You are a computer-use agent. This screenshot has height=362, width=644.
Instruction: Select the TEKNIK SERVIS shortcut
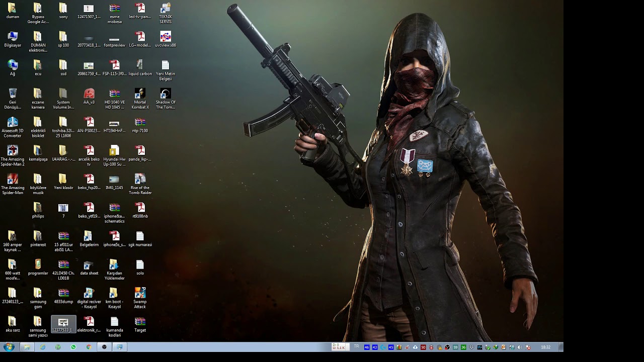(166, 13)
